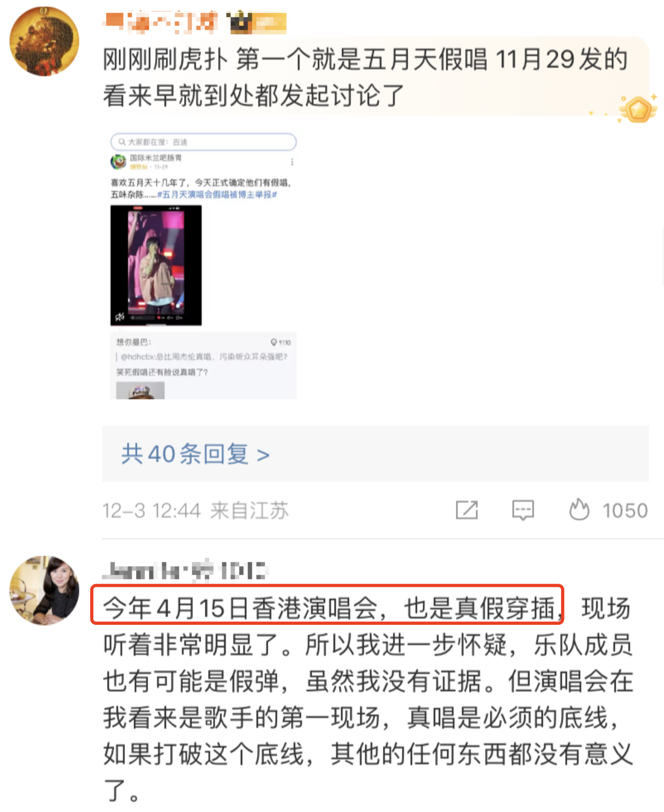The width and height of the screenshot is (664, 812).
Task: Open the three-dot menu in the embedded Hupu post
Action: pos(292,162)
